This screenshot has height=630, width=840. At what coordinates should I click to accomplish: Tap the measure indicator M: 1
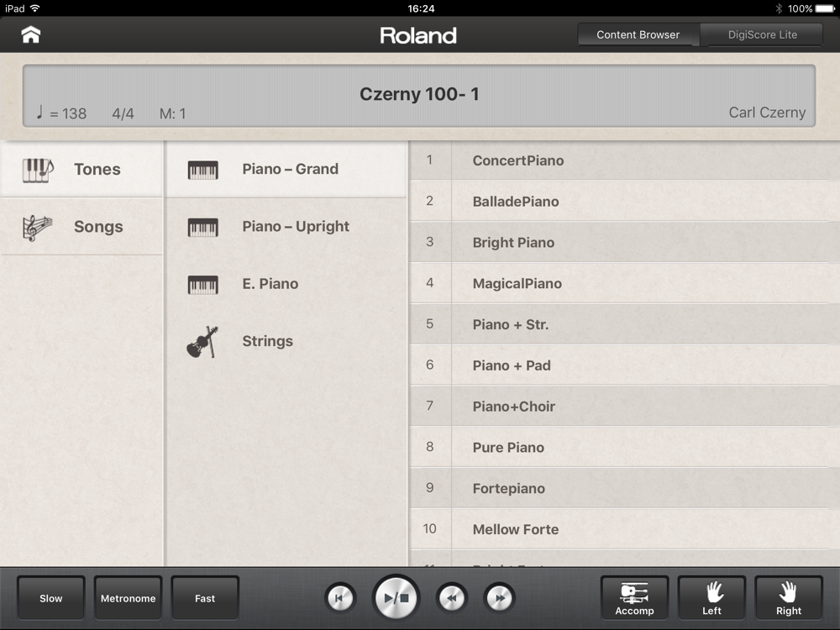(172, 113)
